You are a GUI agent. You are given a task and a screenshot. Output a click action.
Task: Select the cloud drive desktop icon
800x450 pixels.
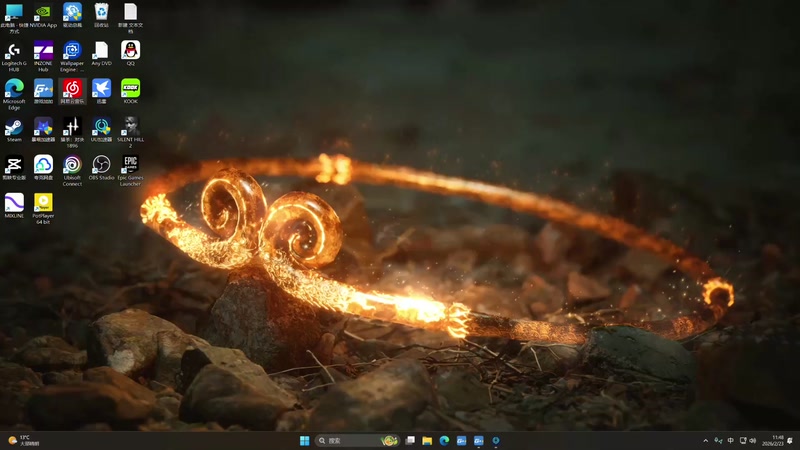(x=43, y=168)
